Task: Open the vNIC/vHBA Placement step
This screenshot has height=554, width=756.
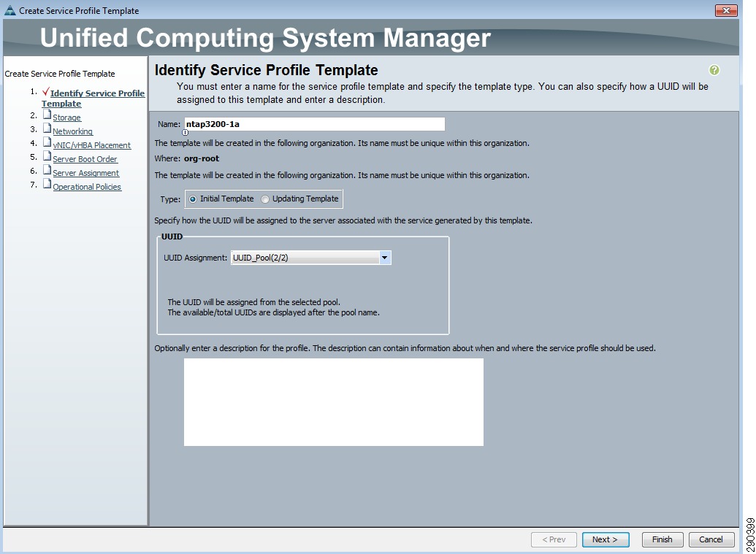Action: coord(91,145)
